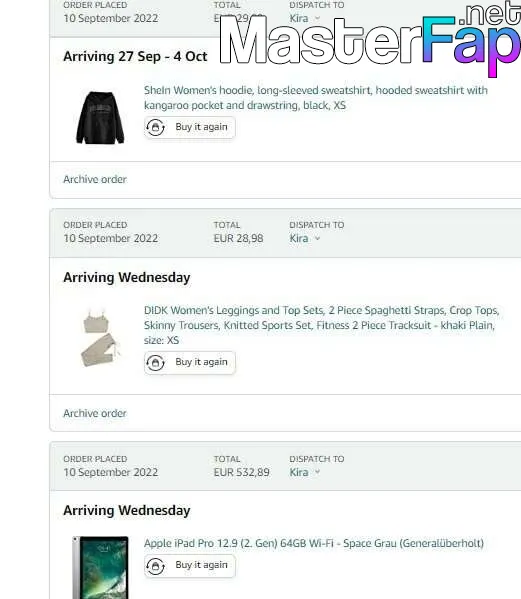Click the Kira recipient name on the leggings order
521x599 pixels.
[299, 238]
